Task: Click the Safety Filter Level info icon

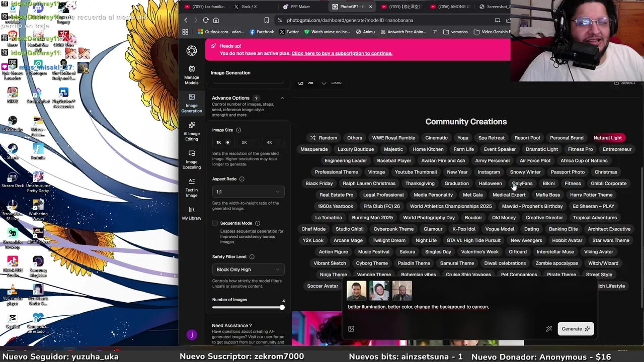Action: tap(252, 257)
